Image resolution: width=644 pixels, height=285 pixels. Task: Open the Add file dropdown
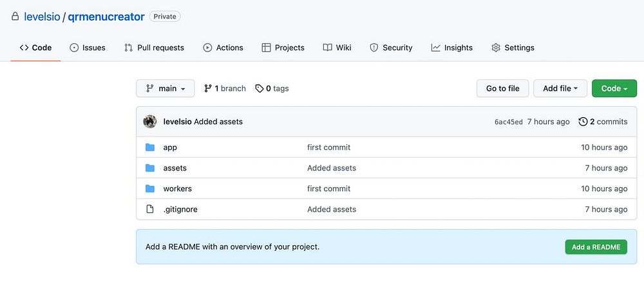(560, 88)
